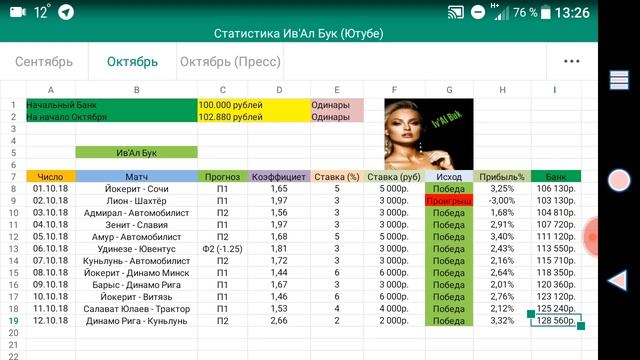
Task: Select cell 100.000 рублей
Action: click(x=254, y=105)
